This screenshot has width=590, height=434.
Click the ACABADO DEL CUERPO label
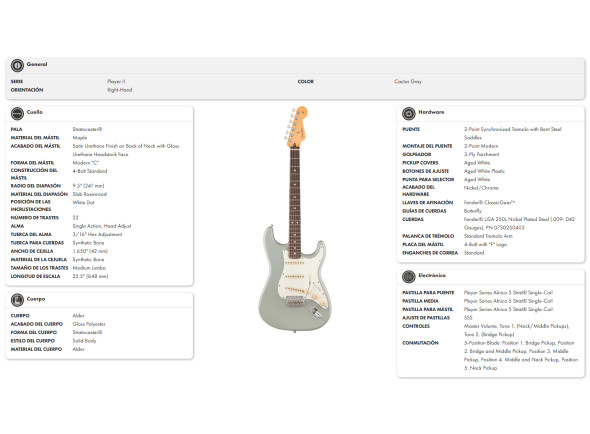click(x=36, y=324)
